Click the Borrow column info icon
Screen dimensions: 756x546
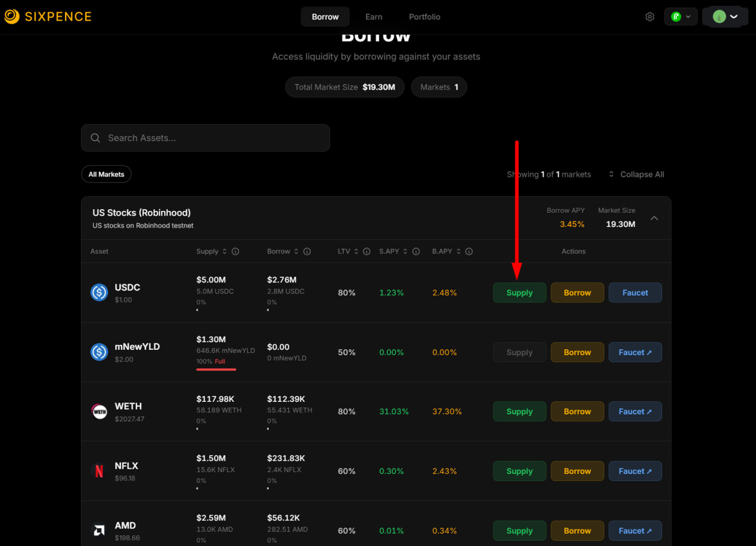pos(307,251)
